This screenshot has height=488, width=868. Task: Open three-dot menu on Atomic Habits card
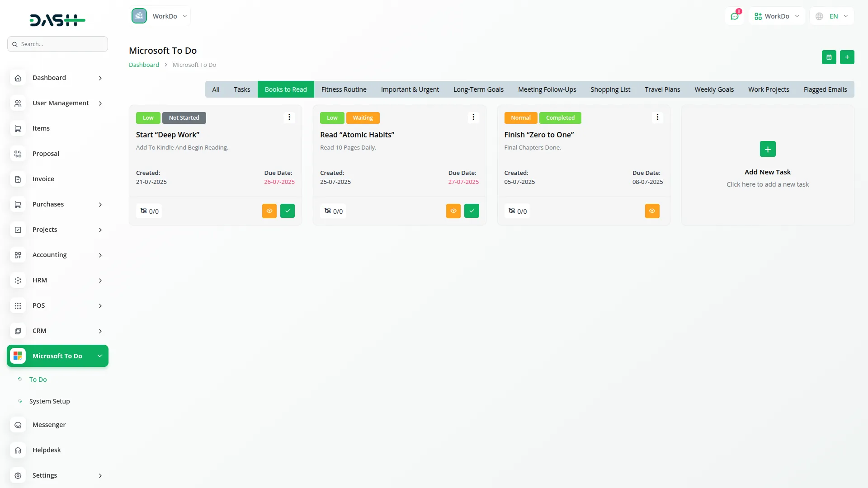473,117
